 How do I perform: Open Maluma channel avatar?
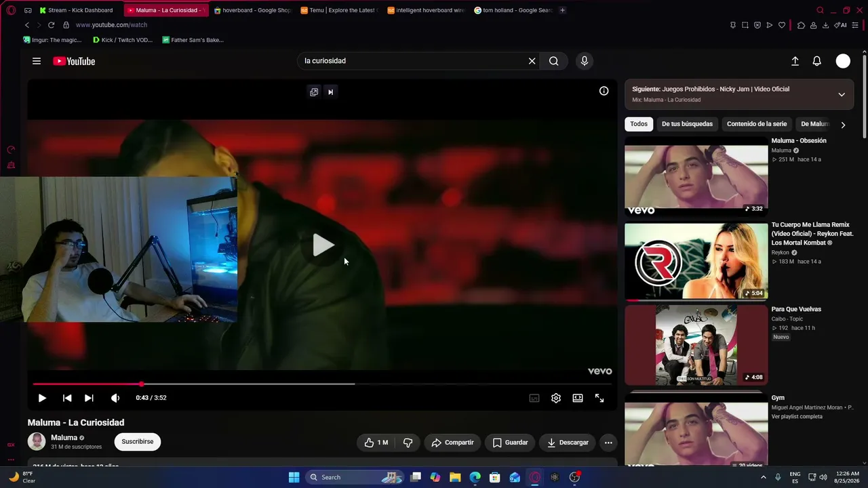pos(37,442)
